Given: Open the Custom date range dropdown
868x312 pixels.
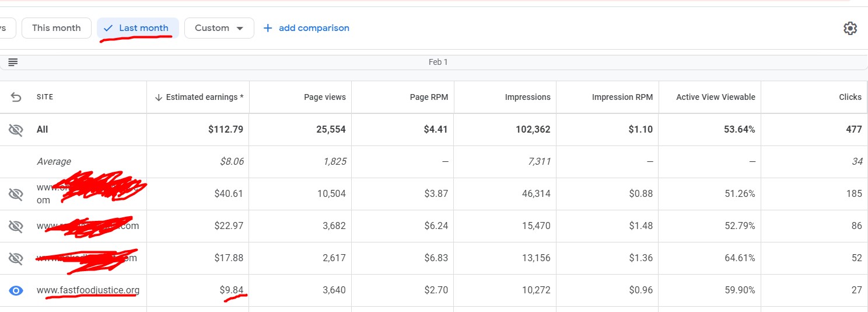Looking at the screenshot, I should [219, 28].
